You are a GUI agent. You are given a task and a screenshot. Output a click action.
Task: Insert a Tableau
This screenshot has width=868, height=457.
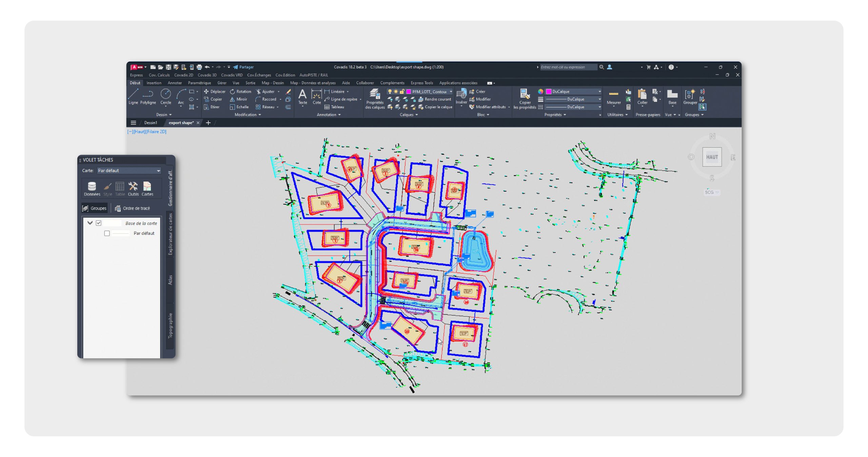point(334,107)
